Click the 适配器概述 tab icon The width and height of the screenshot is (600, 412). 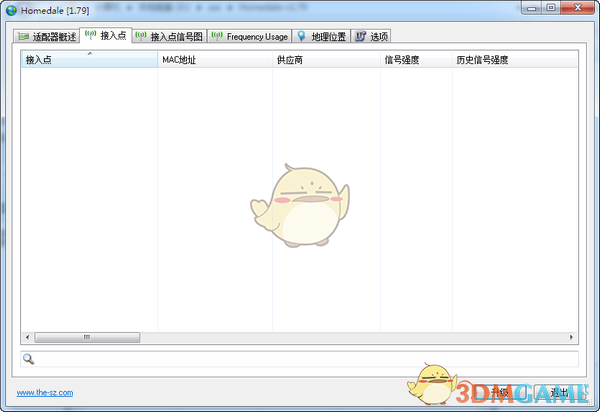[25, 37]
